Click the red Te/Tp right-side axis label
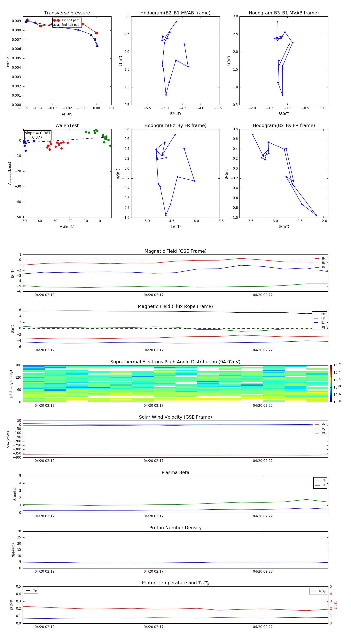 [x=336, y=605]
